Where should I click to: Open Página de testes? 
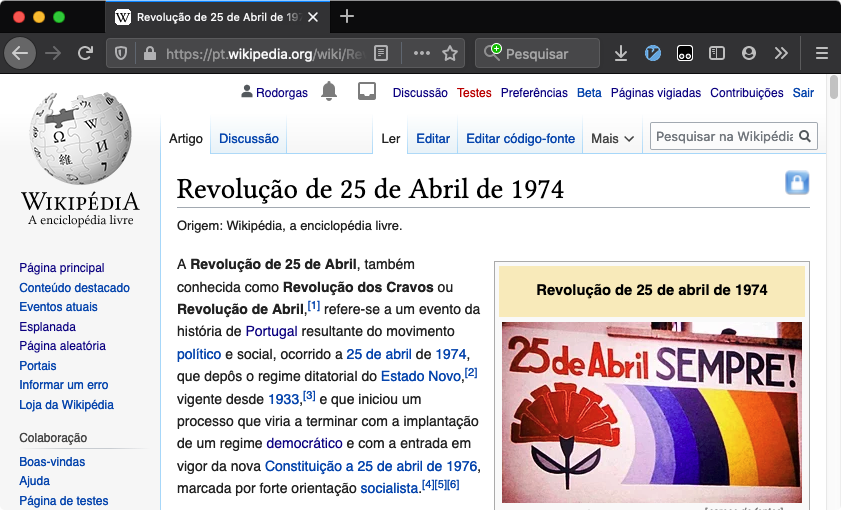click(64, 501)
